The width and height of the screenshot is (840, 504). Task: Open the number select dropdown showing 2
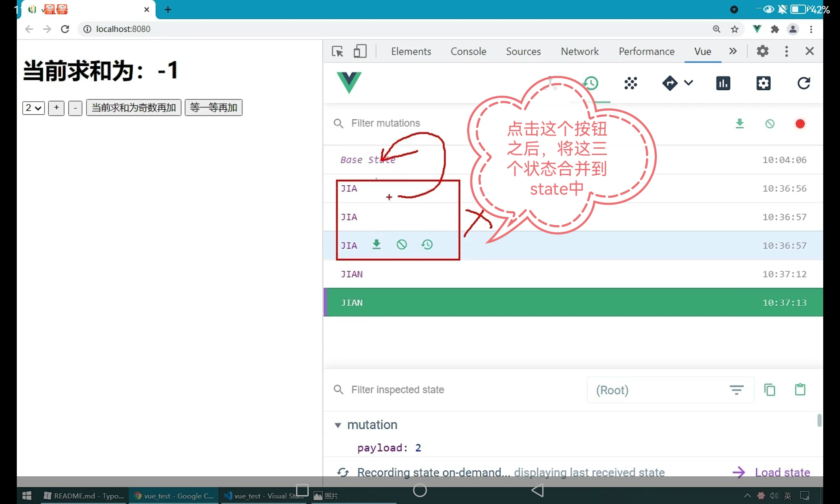click(x=33, y=108)
